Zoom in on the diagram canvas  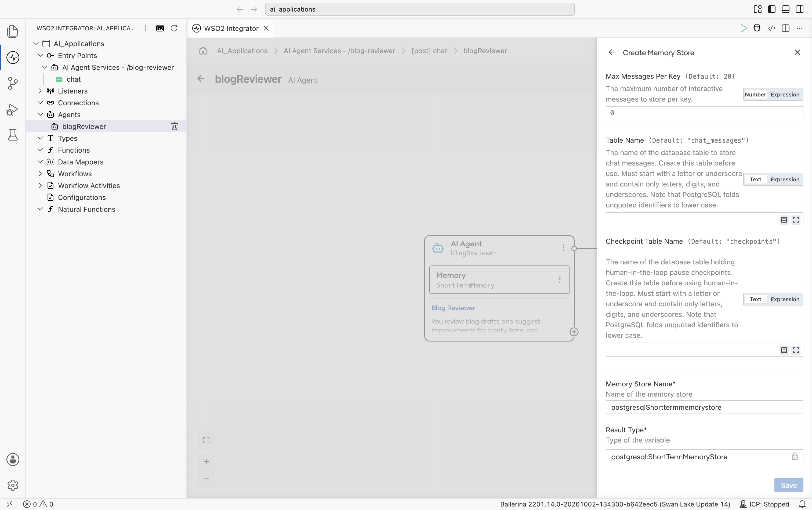pyautogui.click(x=206, y=461)
